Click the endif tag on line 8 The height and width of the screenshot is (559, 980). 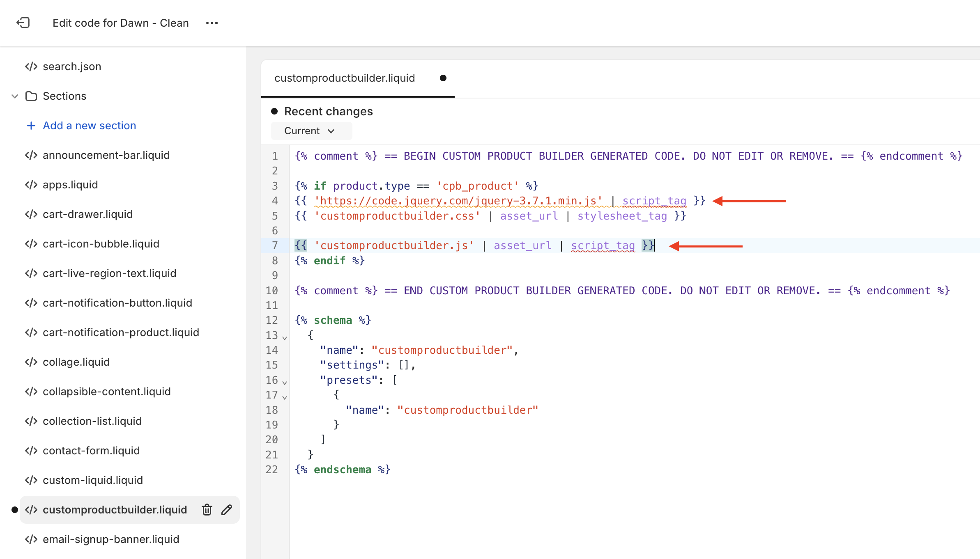329,261
